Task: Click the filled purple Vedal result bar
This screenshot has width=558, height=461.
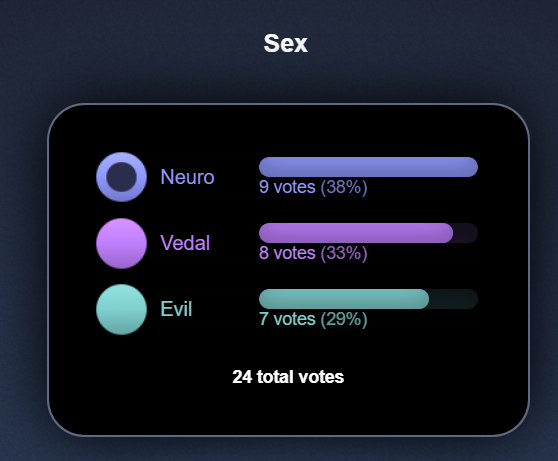Action: (356, 233)
